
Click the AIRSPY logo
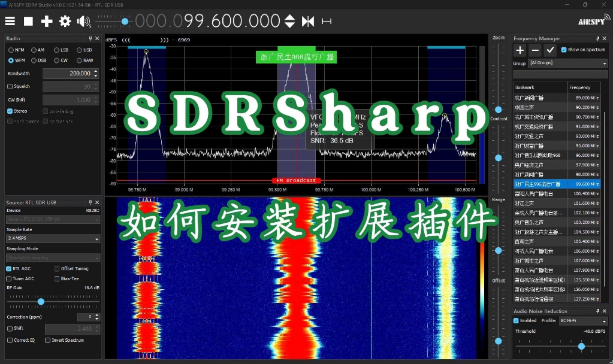coord(593,20)
